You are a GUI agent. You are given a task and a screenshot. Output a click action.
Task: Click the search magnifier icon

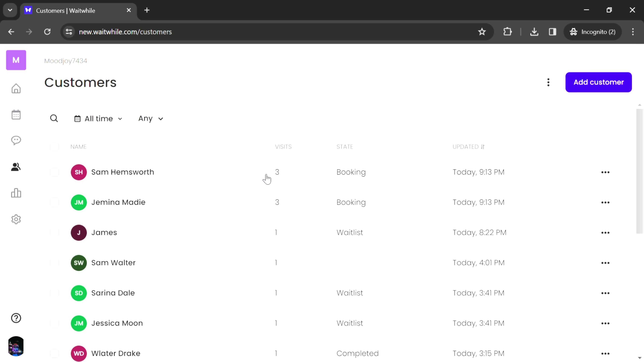coord(54,118)
